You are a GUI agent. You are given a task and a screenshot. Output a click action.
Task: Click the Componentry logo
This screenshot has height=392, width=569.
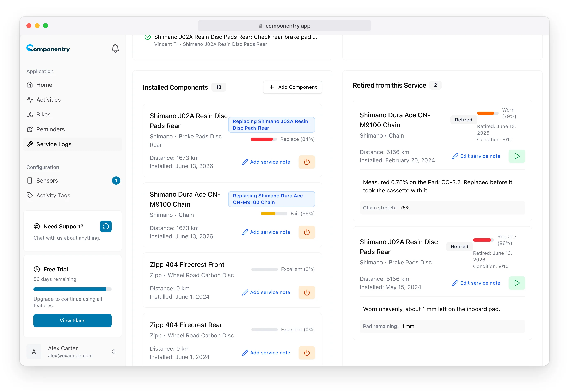pyautogui.click(x=48, y=48)
